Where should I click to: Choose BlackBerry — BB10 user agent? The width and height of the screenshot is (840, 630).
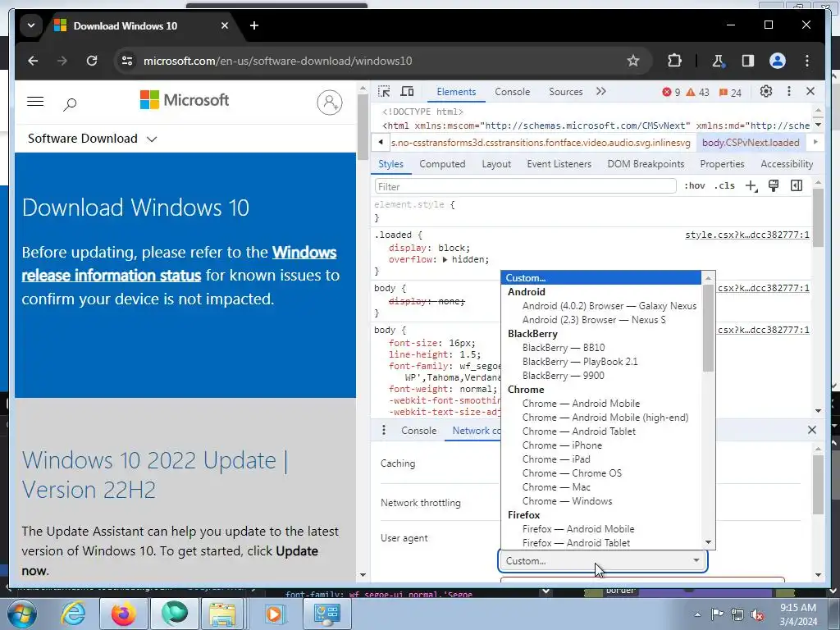[x=601, y=348]
